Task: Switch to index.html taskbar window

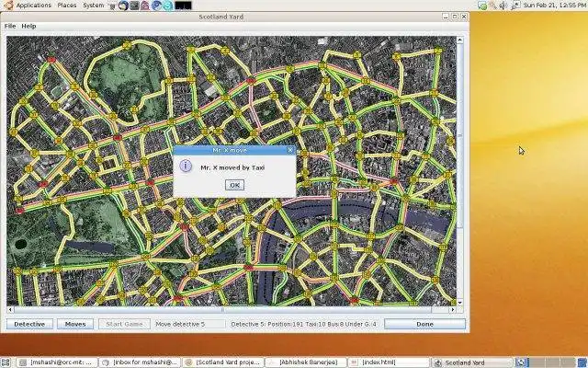Action: tap(389, 362)
